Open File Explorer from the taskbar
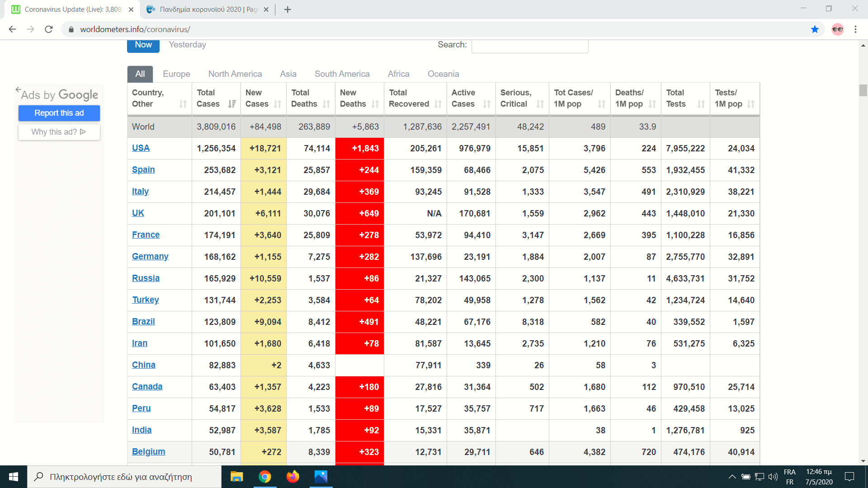The height and width of the screenshot is (488, 868). (236, 477)
